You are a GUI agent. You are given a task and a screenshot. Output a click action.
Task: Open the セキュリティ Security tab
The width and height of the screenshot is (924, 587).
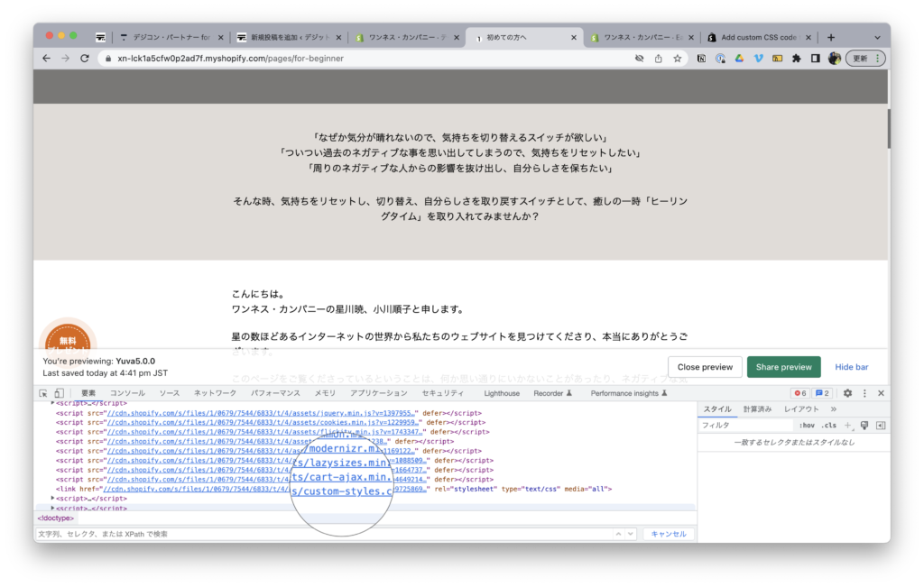[442, 393]
